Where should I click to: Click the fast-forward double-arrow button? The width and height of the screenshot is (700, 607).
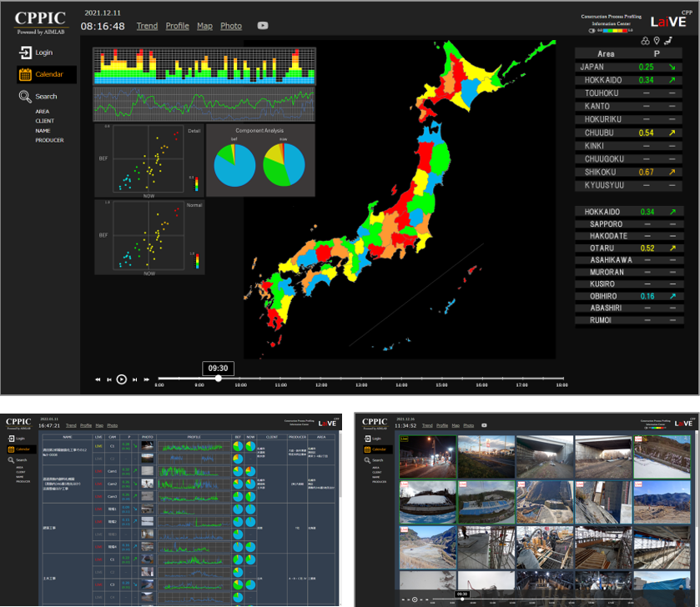(146, 379)
